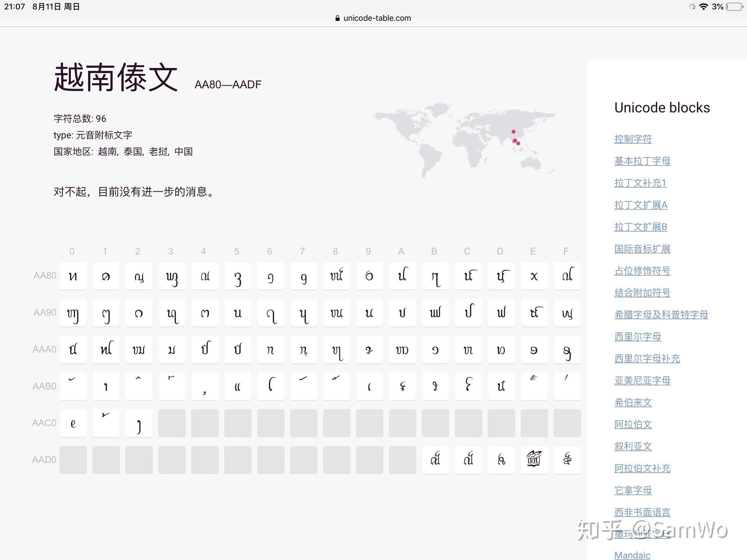The image size is (747, 560).
Task: Open the 它拿字母 link
Action: pyautogui.click(x=633, y=490)
